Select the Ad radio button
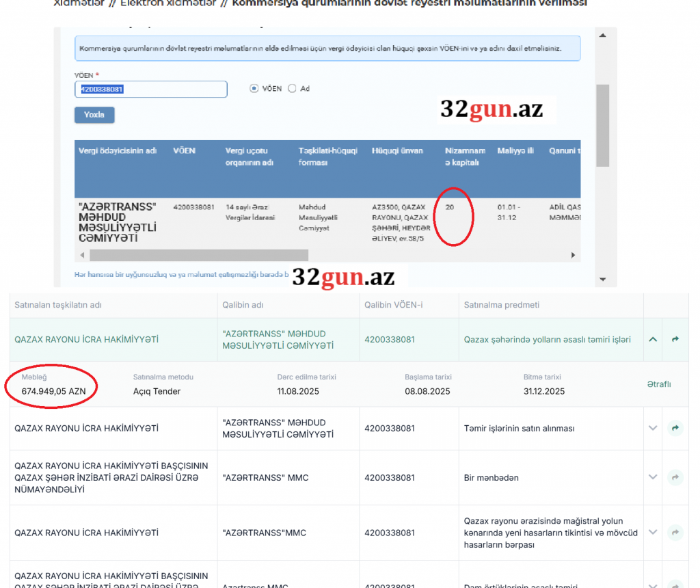Screen dimensions: 700x588 [292, 88]
